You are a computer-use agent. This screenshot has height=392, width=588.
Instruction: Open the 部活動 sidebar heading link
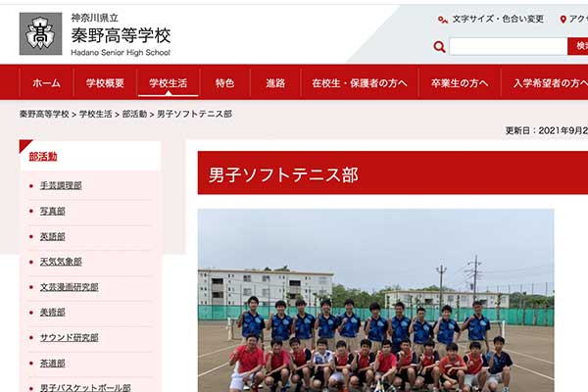coord(43,157)
